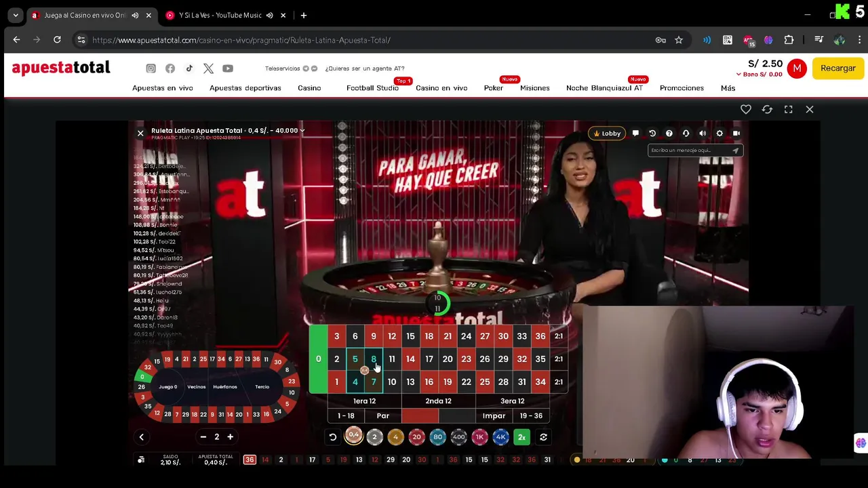Bet on the red color field
Screen dimensions: 868x488
420,415
